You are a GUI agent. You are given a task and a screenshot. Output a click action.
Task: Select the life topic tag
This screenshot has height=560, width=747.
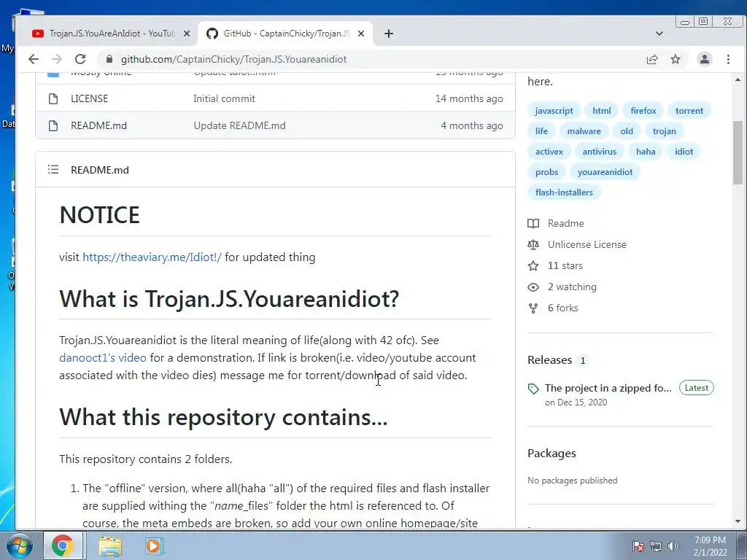541,131
